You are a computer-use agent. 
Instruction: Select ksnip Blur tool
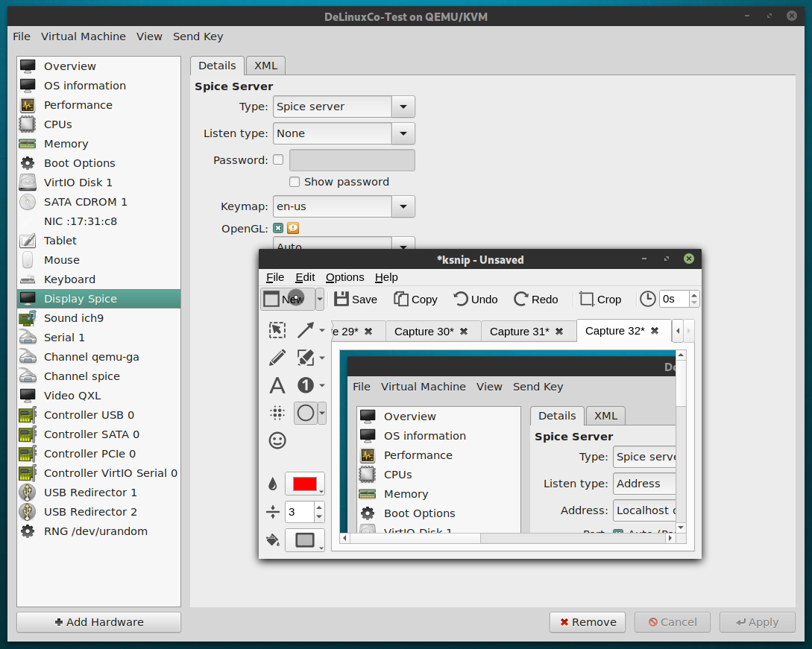click(277, 413)
